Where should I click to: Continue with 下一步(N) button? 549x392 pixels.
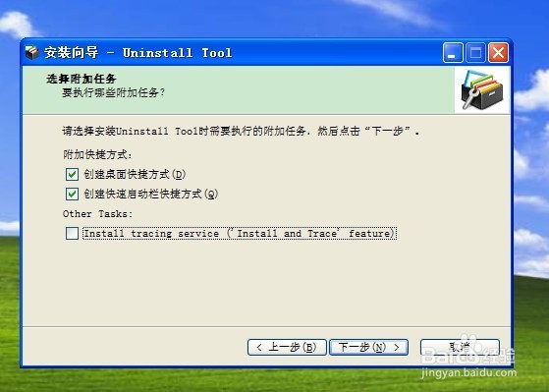[368, 347]
